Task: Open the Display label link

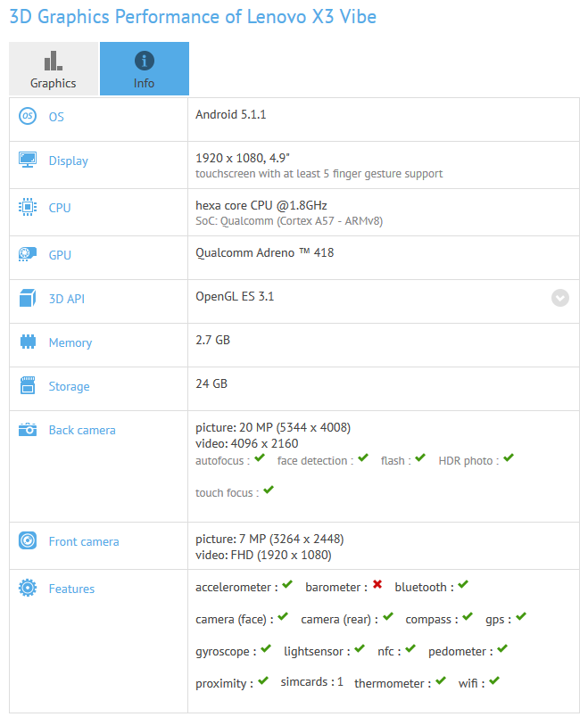Action: point(68,161)
